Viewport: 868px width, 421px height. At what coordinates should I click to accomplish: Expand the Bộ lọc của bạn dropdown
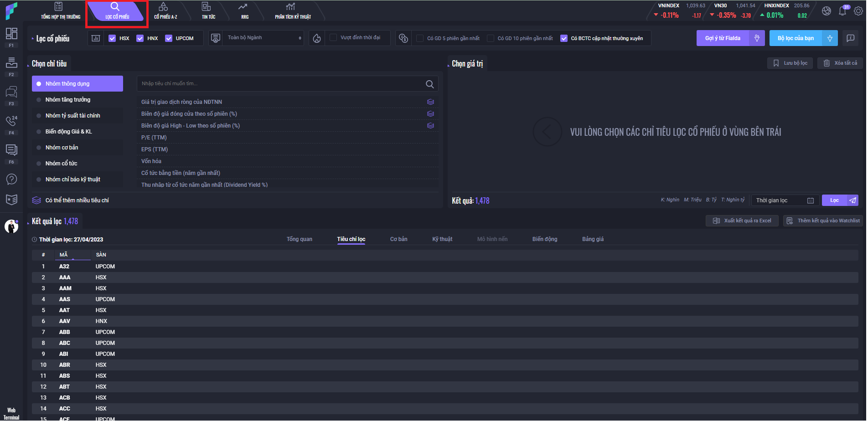830,38
